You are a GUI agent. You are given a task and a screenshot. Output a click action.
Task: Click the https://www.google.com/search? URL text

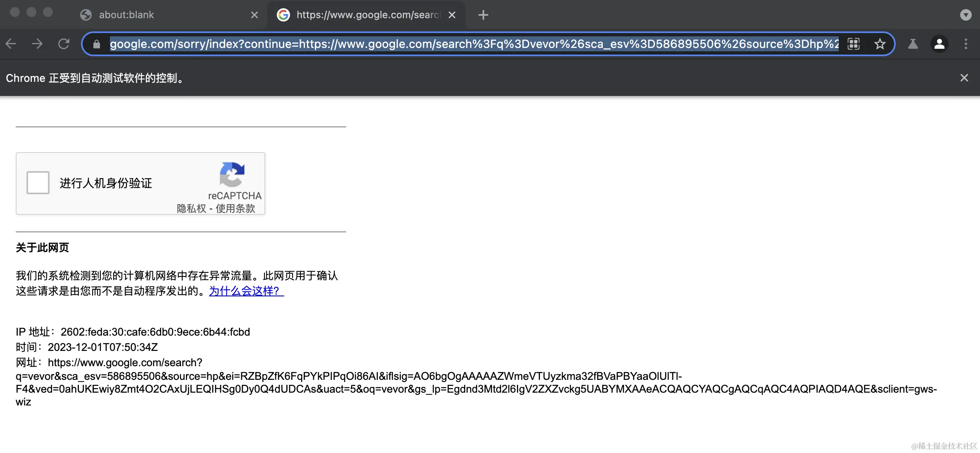125,362
